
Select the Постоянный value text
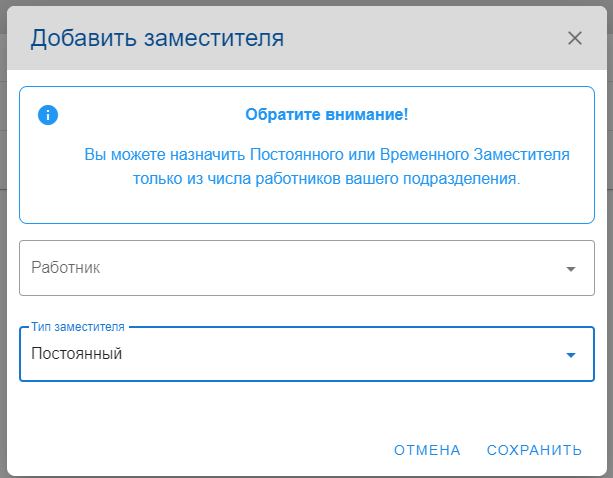(77, 354)
